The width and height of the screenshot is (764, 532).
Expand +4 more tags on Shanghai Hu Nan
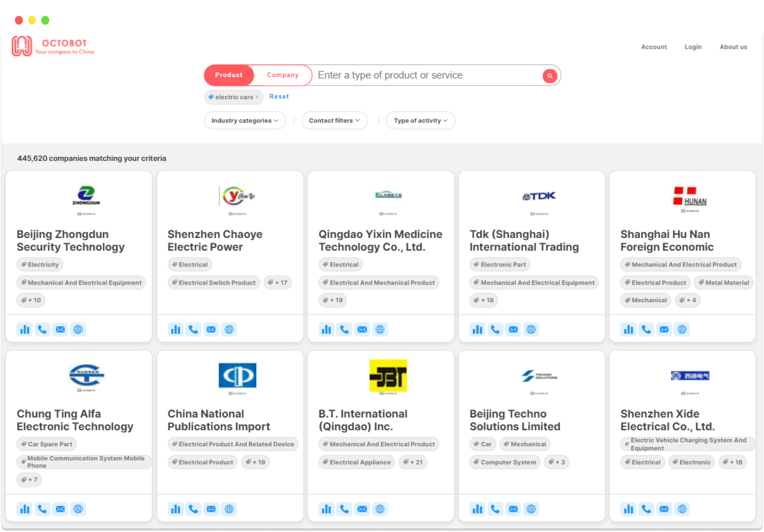(x=688, y=300)
